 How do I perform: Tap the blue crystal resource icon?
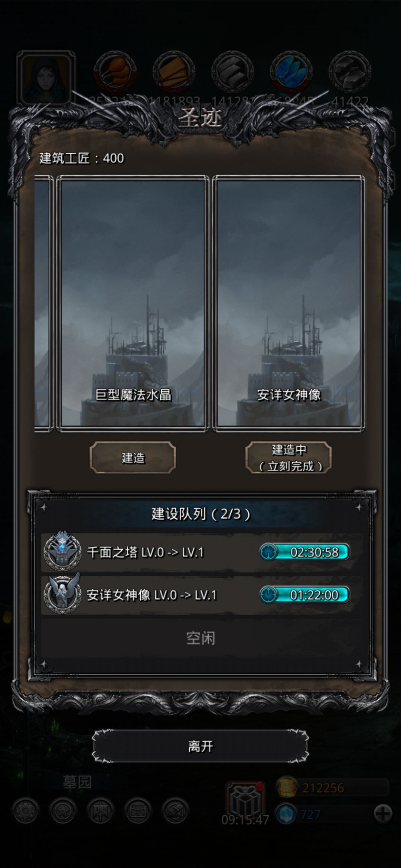pyautogui.click(x=291, y=72)
